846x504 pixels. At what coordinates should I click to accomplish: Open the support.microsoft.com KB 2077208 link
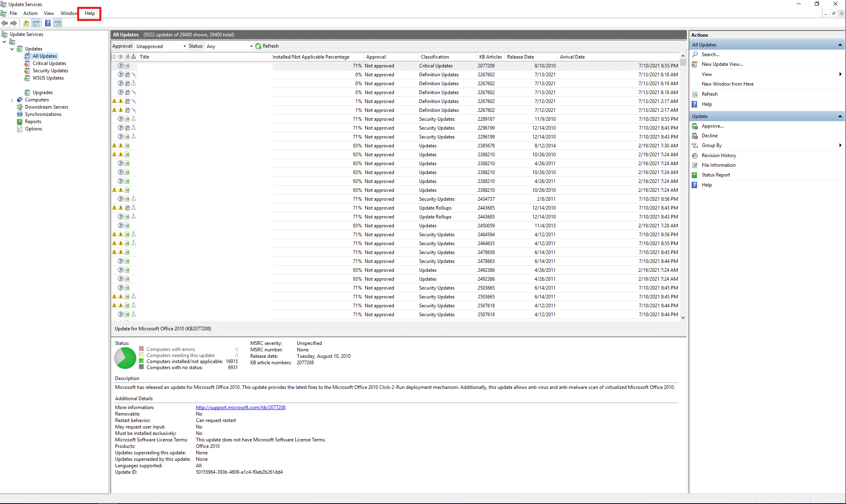point(241,407)
